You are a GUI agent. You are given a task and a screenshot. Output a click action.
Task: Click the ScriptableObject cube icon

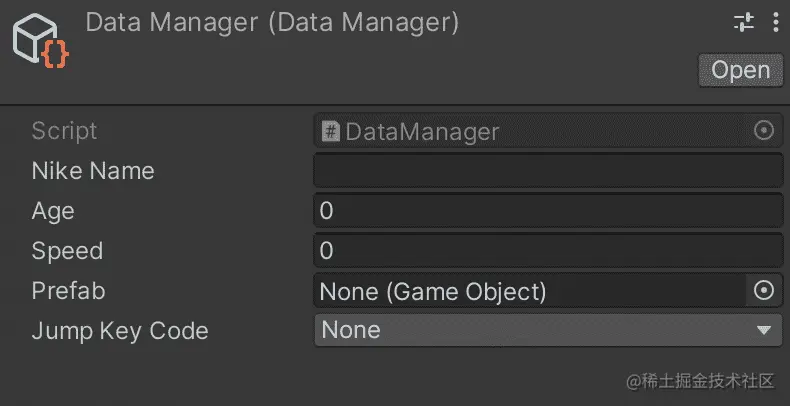pos(40,41)
